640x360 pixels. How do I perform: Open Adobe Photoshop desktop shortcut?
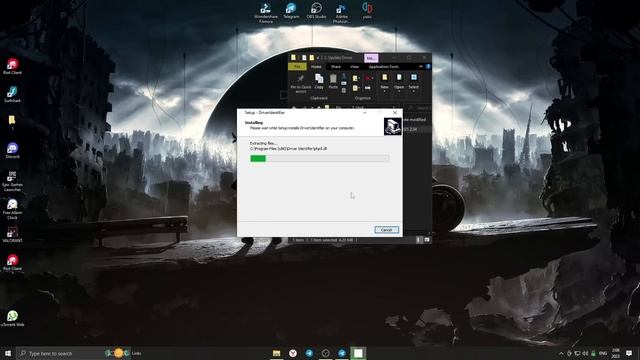[x=341, y=12]
